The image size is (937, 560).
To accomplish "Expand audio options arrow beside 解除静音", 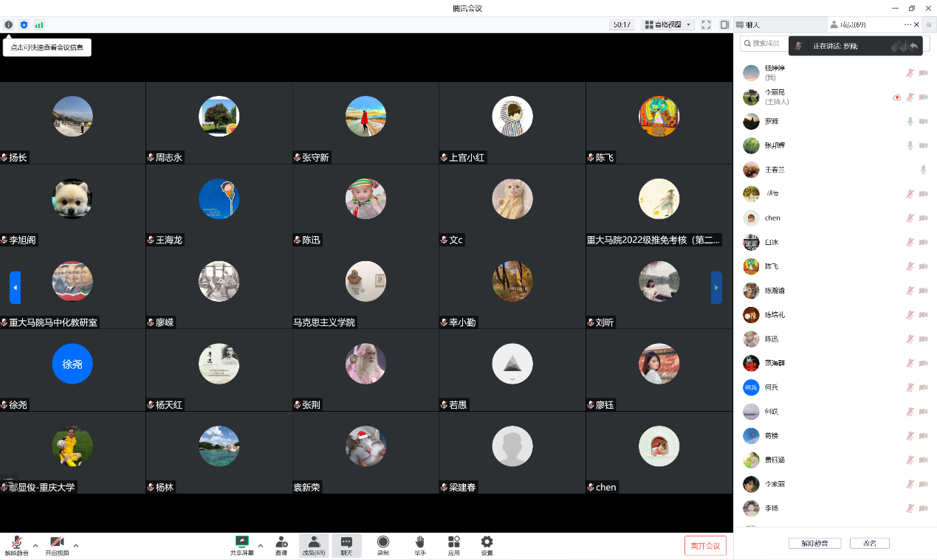I will 35,545.
